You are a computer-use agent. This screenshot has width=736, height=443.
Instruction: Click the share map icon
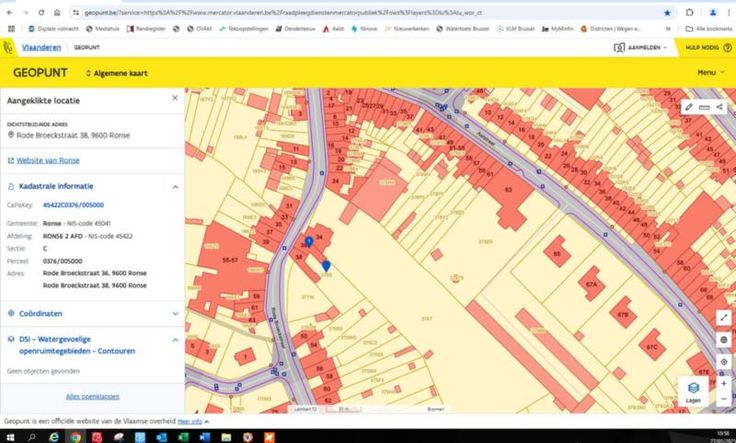click(x=720, y=106)
